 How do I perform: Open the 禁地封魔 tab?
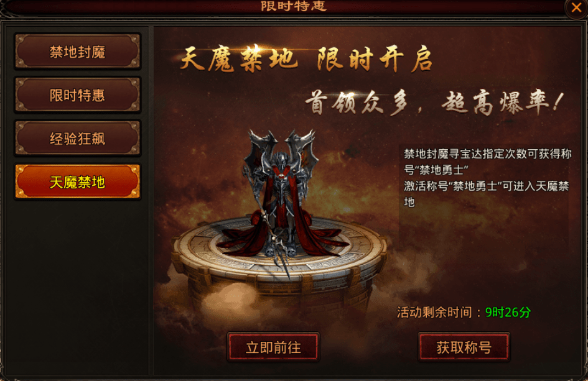(78, 52)
